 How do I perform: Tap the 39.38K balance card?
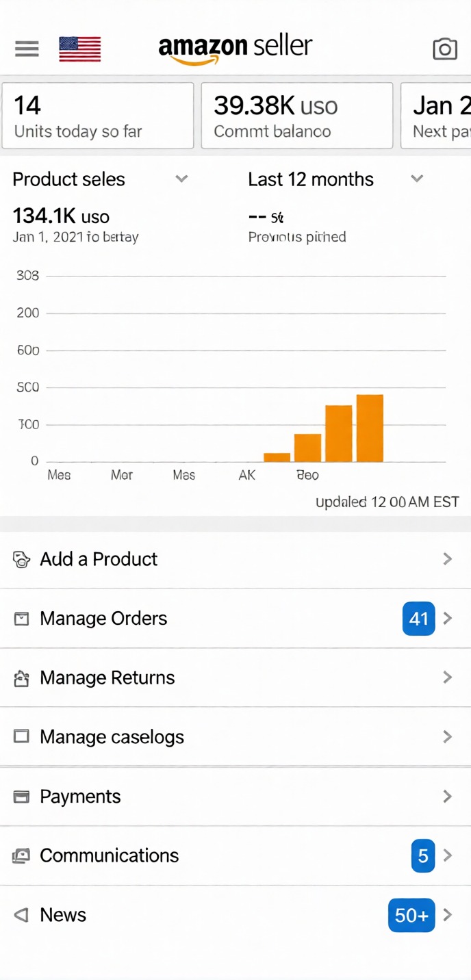click(296, 116)
